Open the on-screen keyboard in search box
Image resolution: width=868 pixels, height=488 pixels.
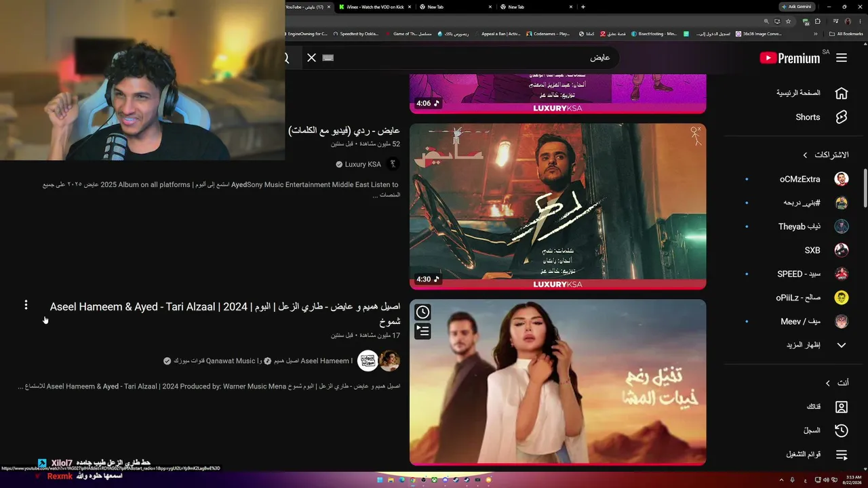click(x=328, y=58)
